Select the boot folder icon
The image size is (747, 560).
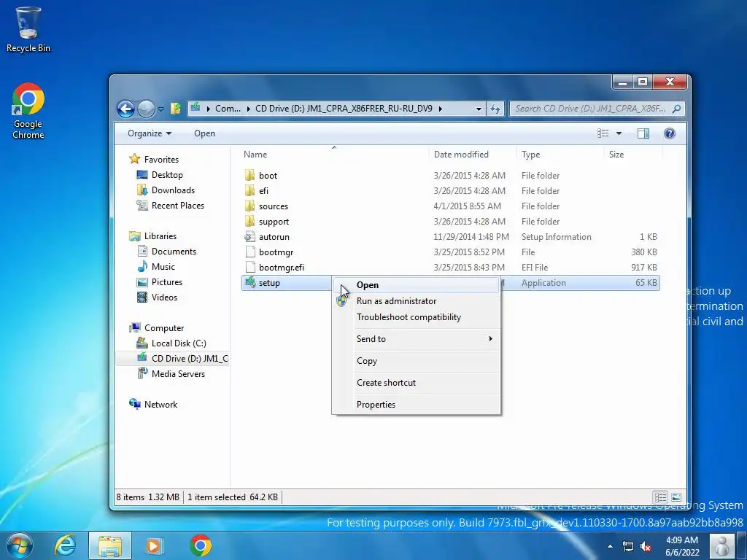click(x=249, y=175)
